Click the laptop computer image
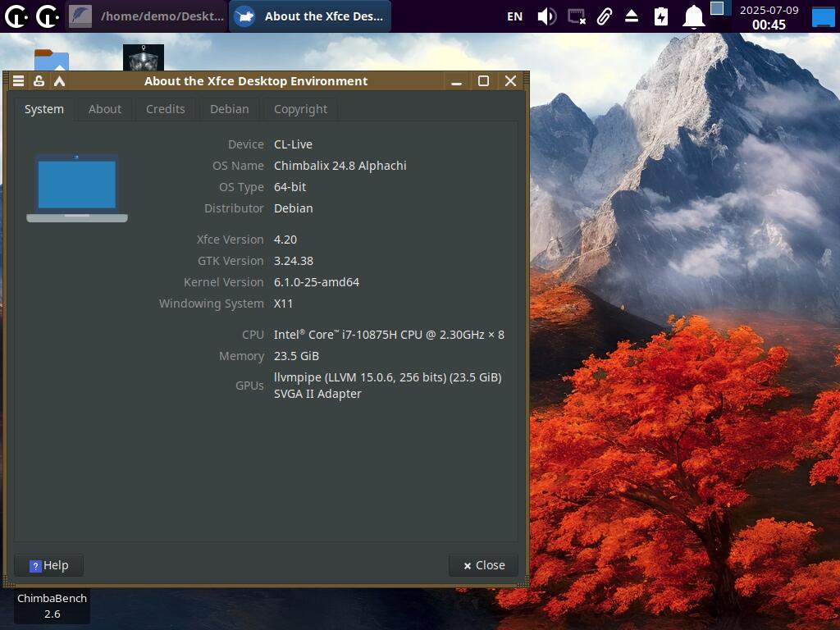This screenshot has width=840, height=630. coord(77,188)
